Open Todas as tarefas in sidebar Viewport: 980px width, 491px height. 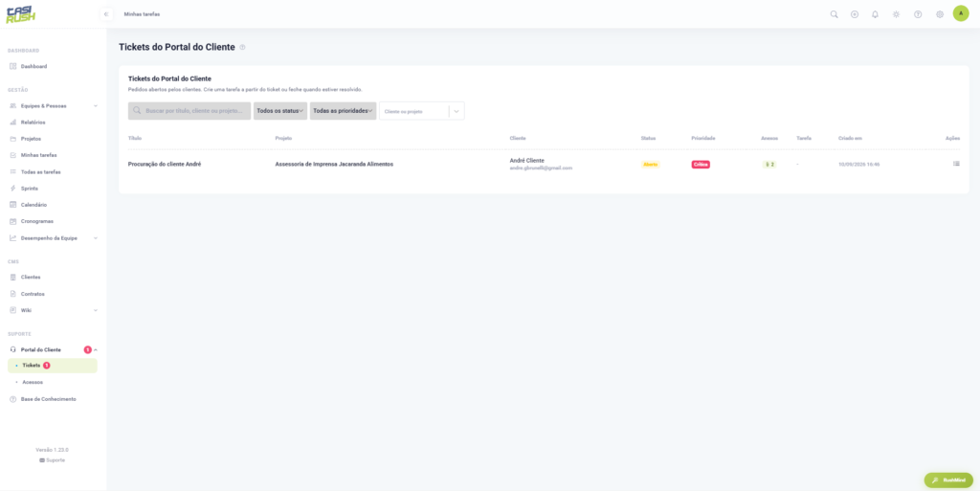54,171
